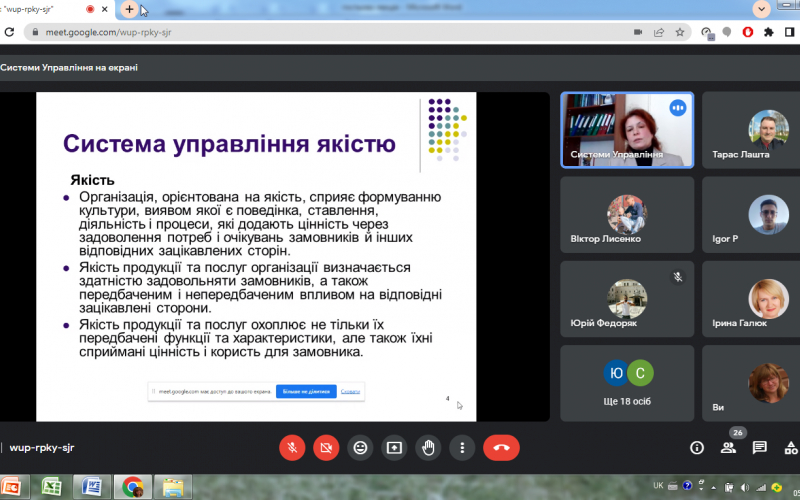Click the Opera red extension icon

(x=748, y=32)
